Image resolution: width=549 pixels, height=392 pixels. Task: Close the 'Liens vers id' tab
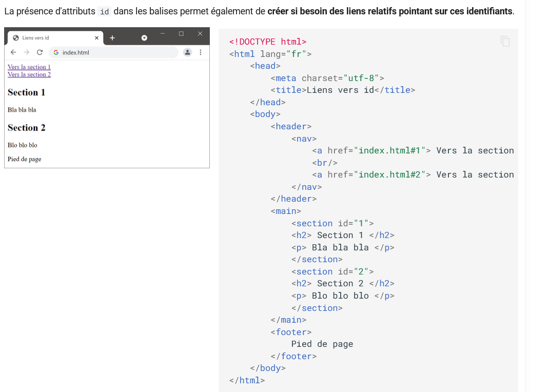click(x=96, y=37)
